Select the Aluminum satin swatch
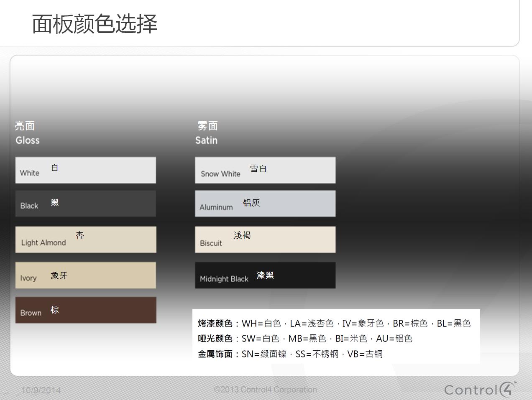The image size is (532, 400). coord(265,204)
